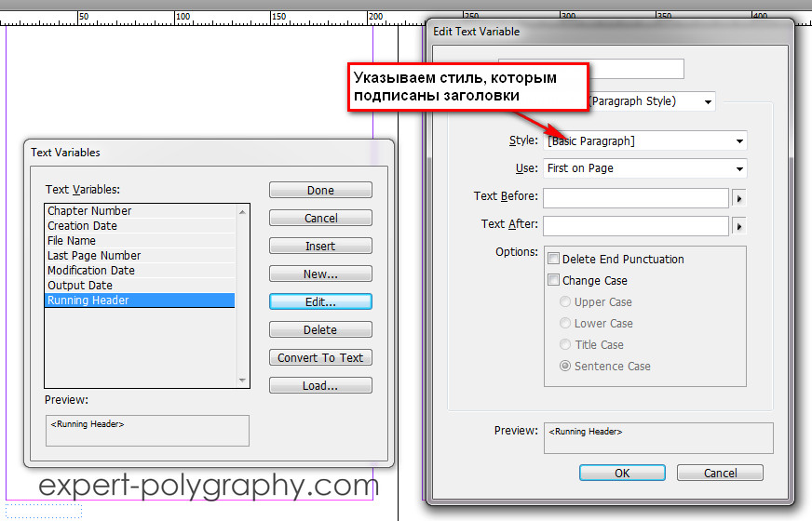Click preview box in Text Variables dialog
The image size is (812, 521).
click(147, 431)
